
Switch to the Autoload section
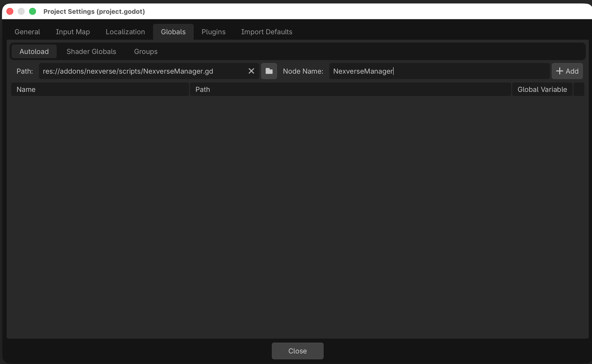pos(34,51)
